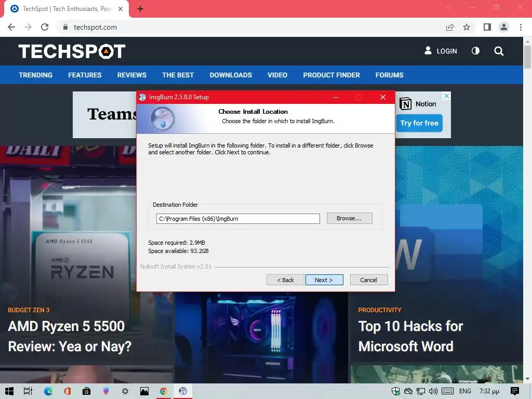The height and width of the screenshot is (399, 532).
Task: Change input language ENG
Action: (465, 391)
